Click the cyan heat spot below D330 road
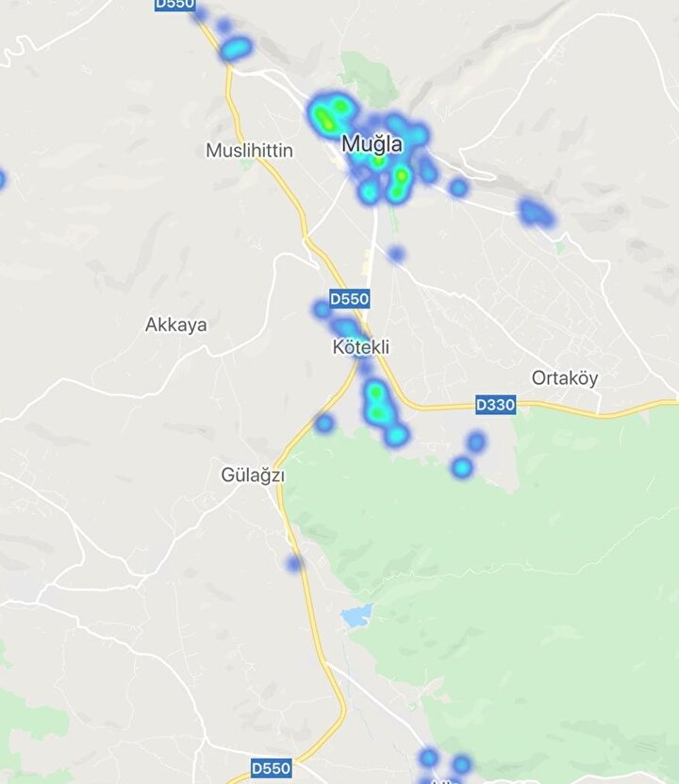 (x=462, y=468)
